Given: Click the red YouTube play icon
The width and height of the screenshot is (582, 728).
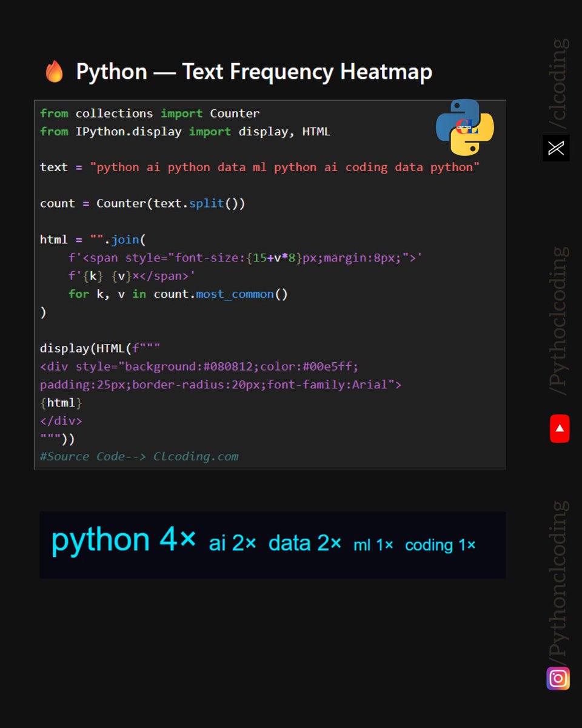Looking at the screenshot, I should coord(560,428).
